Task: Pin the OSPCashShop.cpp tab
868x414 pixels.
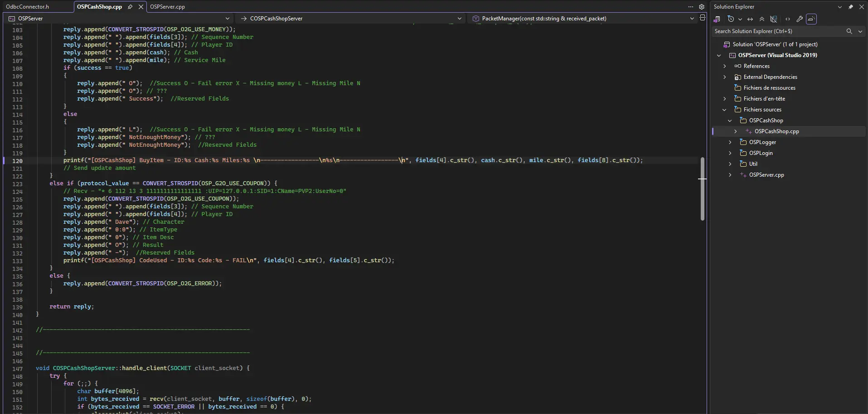Action: (130, 7)
